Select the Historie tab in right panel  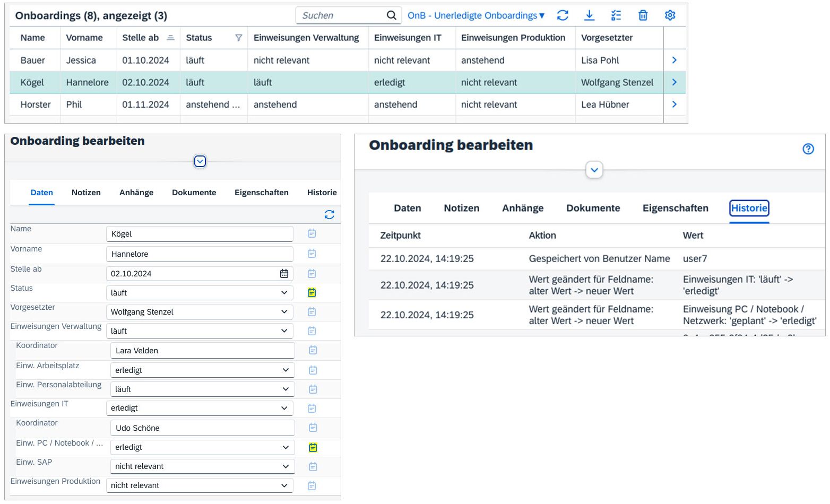[x=749, y=208]
